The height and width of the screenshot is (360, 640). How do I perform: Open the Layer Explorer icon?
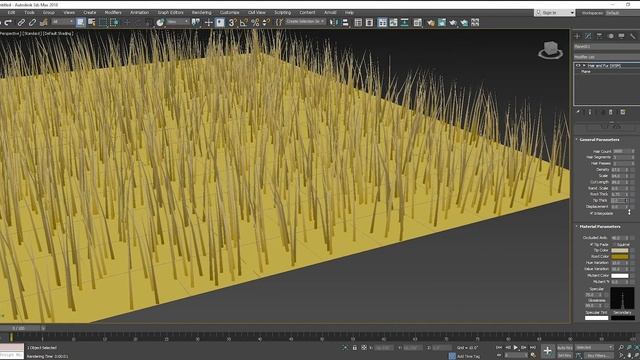point(369,22)
